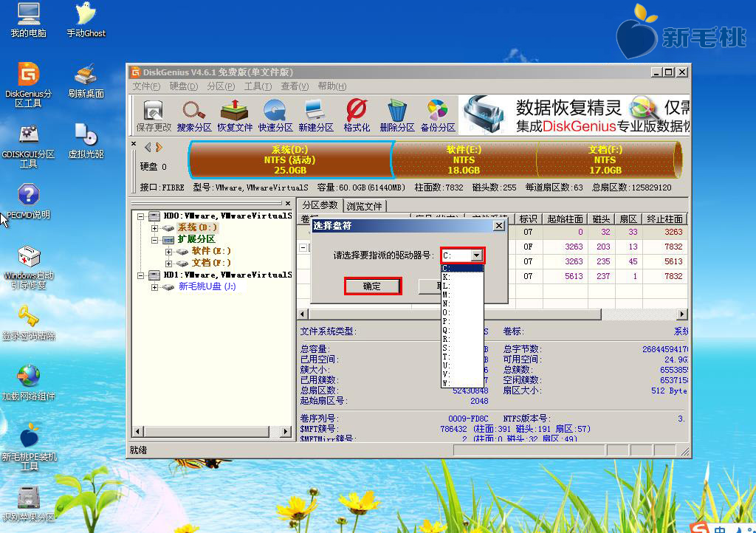756x533 pixels.
Task: Expand the 软件(E:) tree node
Action: [x=168, y=252]
